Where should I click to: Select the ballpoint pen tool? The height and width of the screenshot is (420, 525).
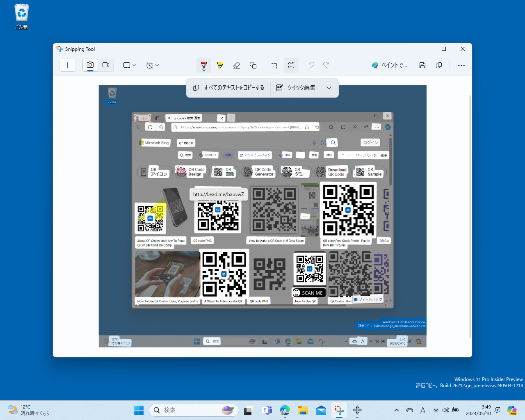coord(204,65)
